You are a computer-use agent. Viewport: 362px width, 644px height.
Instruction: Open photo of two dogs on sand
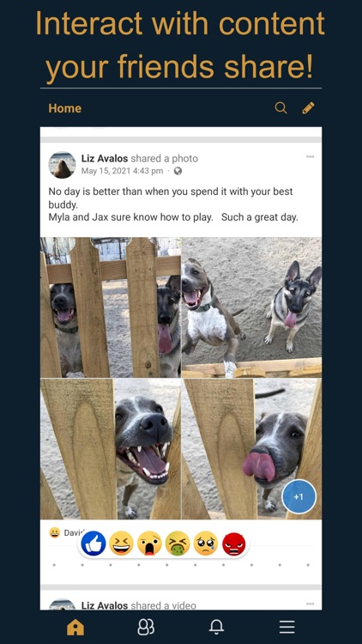click(x=251, y=307)
